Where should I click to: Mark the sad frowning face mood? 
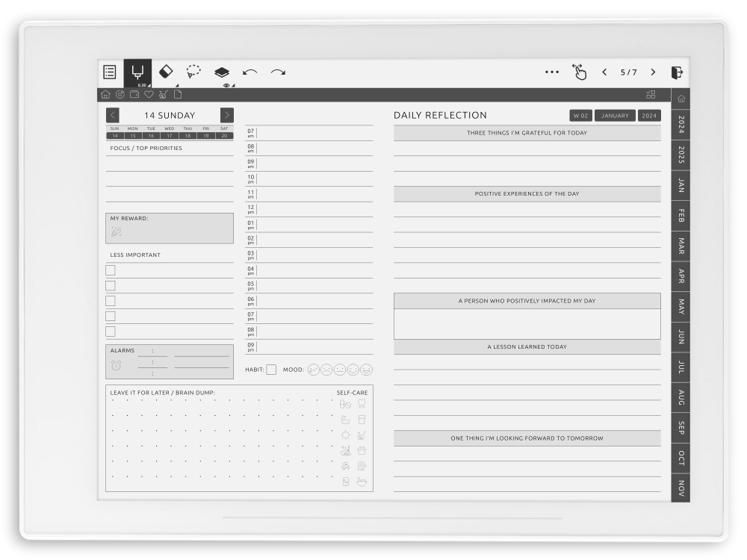tap(326, 370)
